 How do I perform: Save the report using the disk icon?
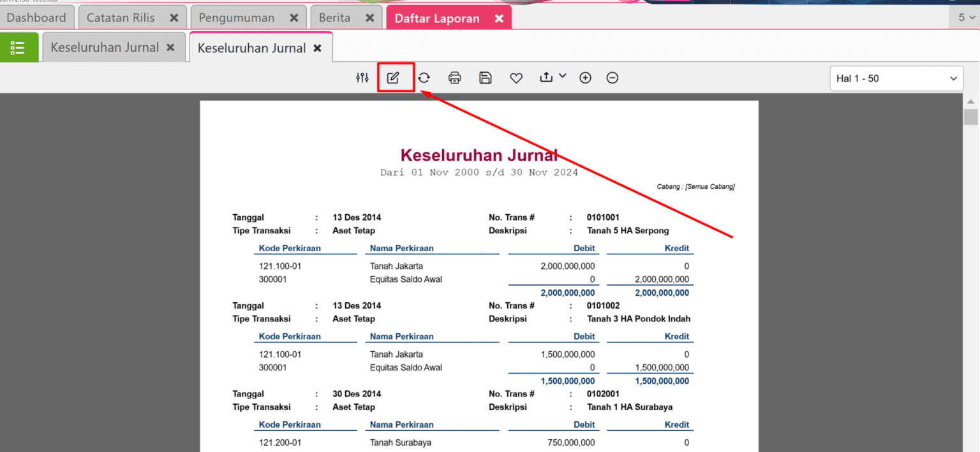[485, 77]
